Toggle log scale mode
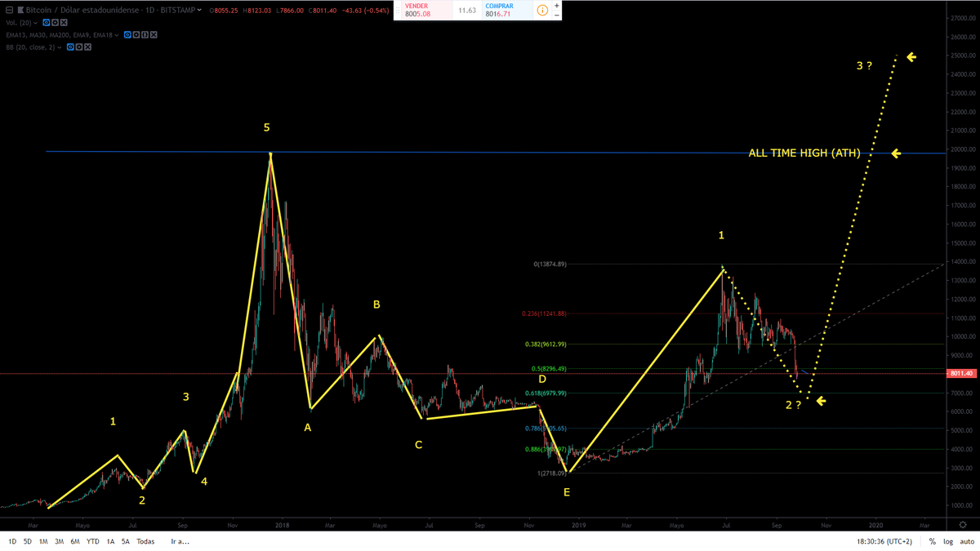The image size is (980, 551). click(947, 541)
